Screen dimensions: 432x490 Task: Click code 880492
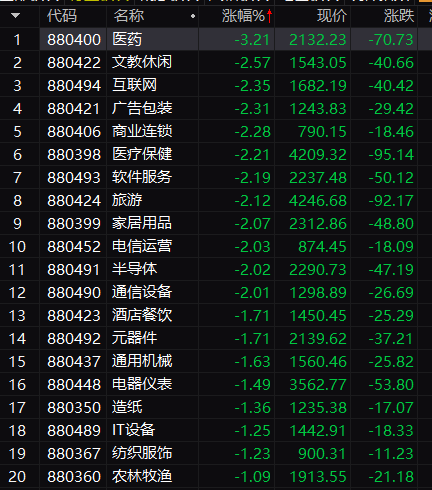74,339
